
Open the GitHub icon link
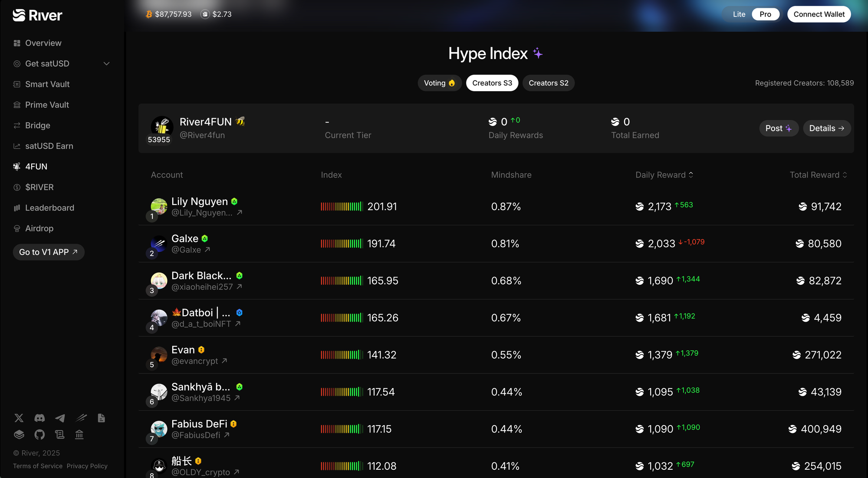coord(39,435)
